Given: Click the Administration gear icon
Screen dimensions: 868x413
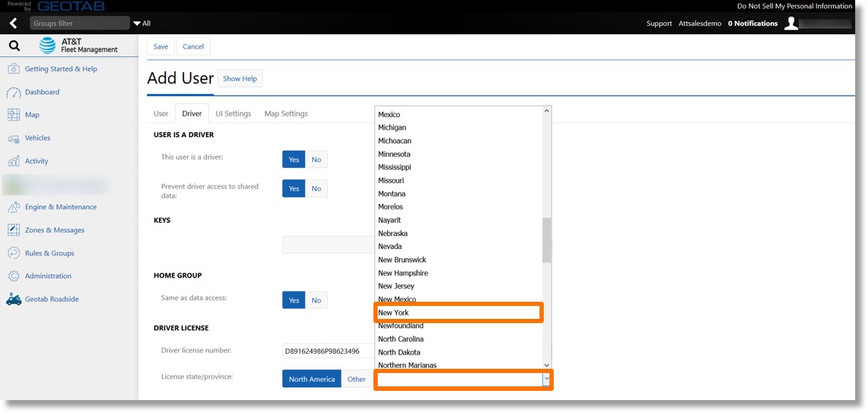Looking at the screenshot, I should pos(14,276).
